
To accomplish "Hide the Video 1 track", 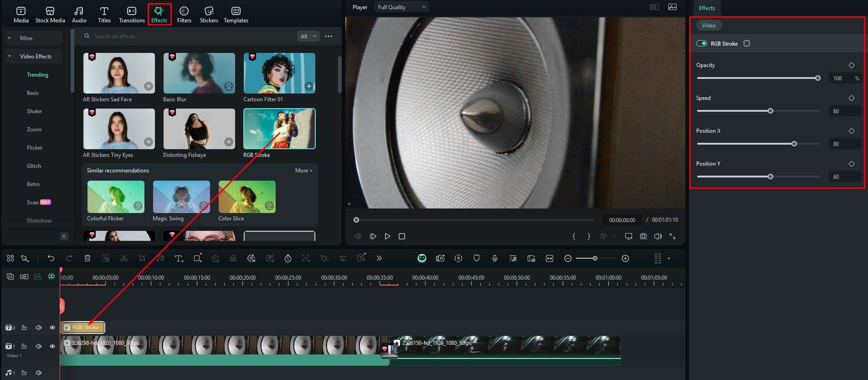I will pos(52,346).
